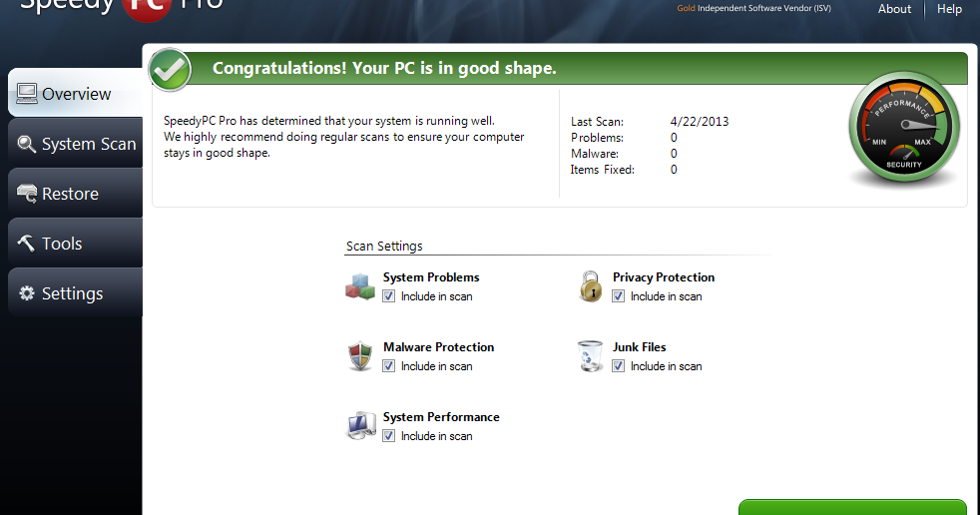Click the Congratulations banner message
Image resolution: width=980 pixels, height=515 pixels.
pos(384,68)
